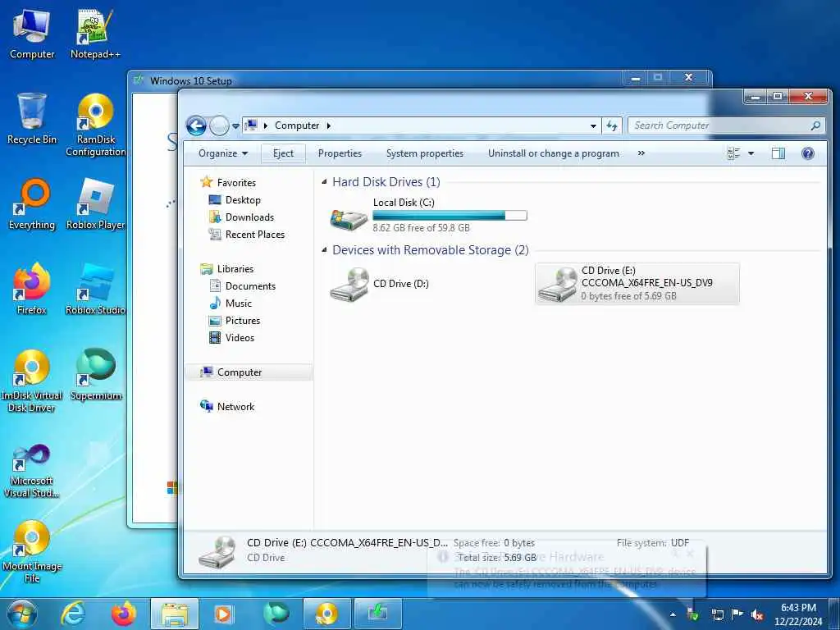
Task: Open recent pages dropdown arrow
Action: coord(235,126)
